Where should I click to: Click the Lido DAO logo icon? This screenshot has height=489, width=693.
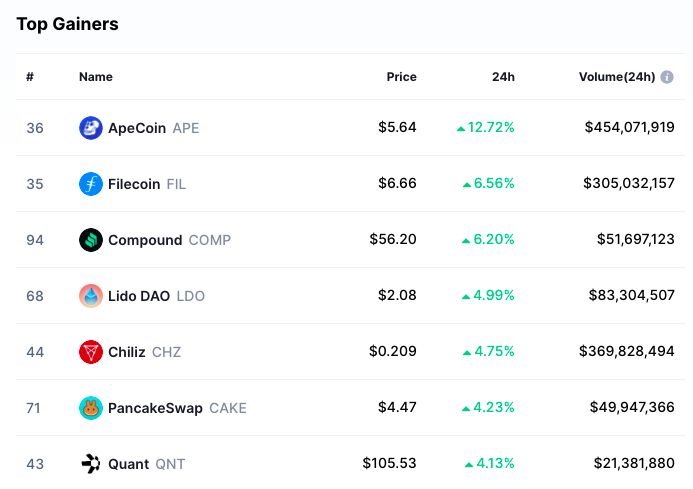[x=91, y=296]
